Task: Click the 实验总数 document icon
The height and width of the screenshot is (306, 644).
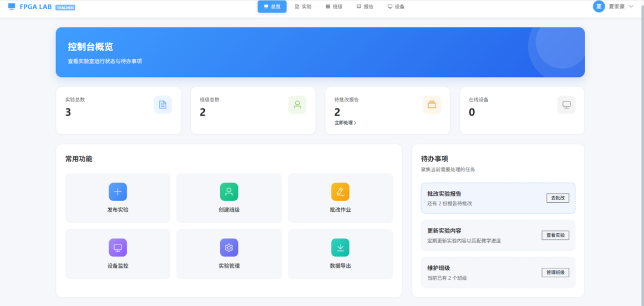Action: point(163,105)
